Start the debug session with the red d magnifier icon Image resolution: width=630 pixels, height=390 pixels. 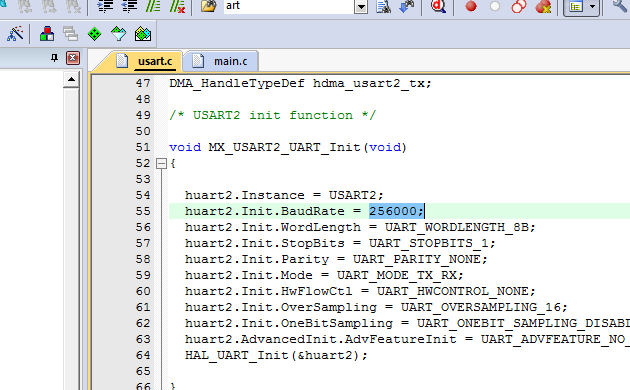[x=438, y=6]
